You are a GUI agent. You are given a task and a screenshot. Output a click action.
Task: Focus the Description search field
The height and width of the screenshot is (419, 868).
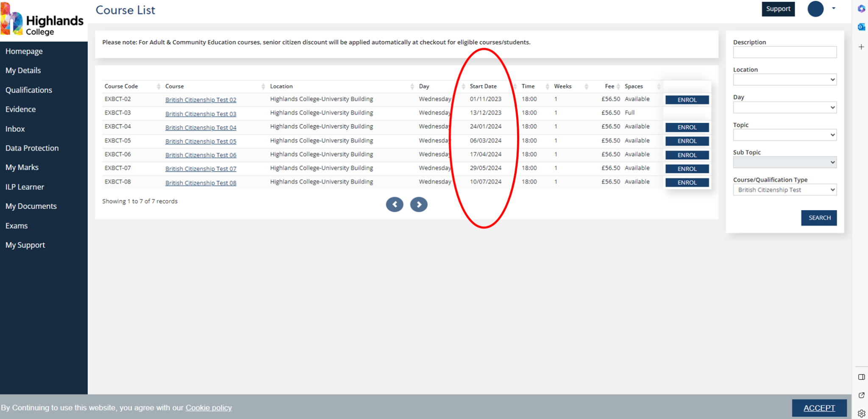[785, 52]
